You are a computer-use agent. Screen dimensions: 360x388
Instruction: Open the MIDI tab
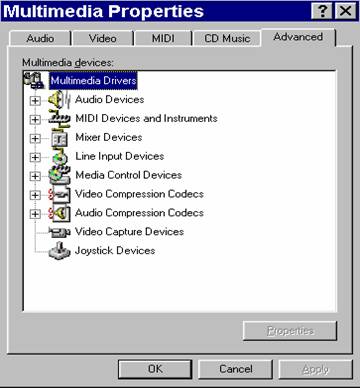click(x=163, y=38)
